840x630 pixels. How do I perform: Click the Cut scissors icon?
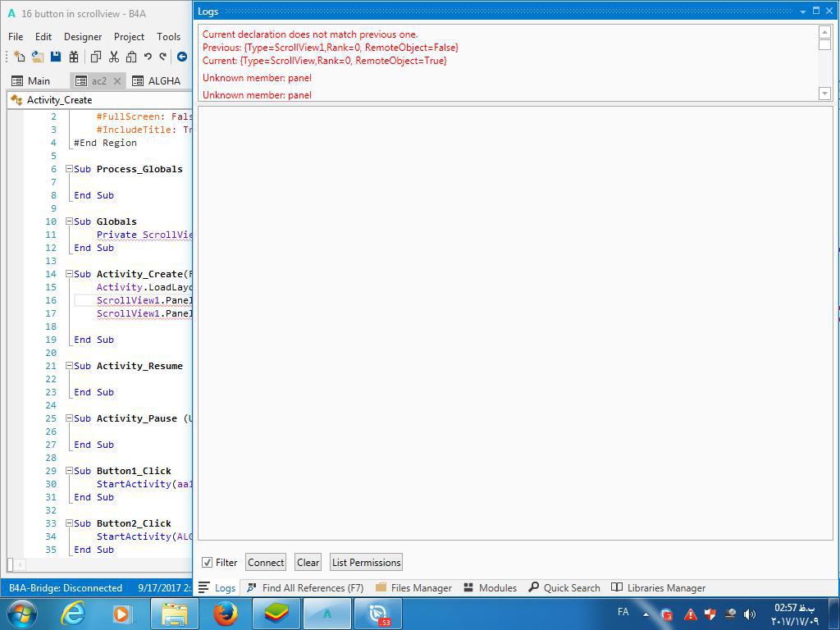(x=114, y=57)
